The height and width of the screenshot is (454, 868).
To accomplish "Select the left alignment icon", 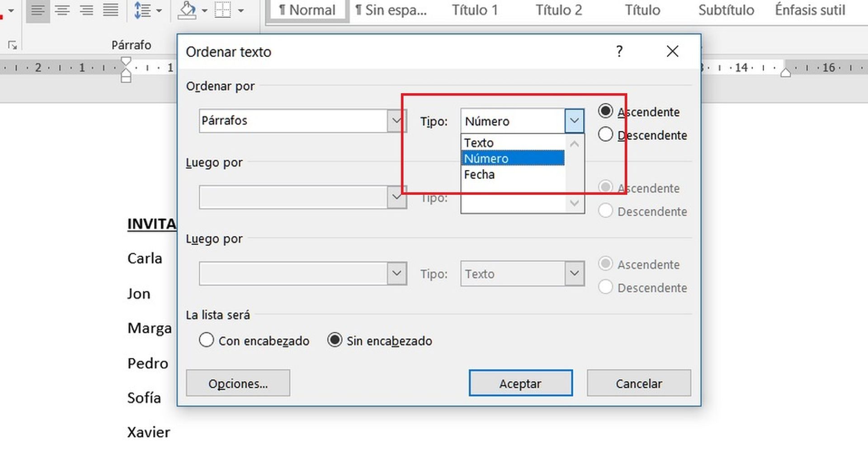I will pos(38,10).
